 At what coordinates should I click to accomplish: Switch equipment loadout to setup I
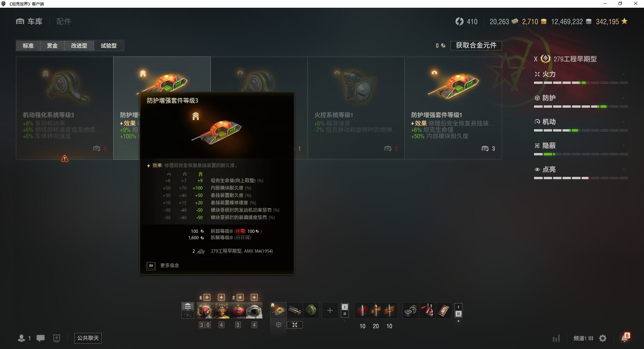coord(345,307)
